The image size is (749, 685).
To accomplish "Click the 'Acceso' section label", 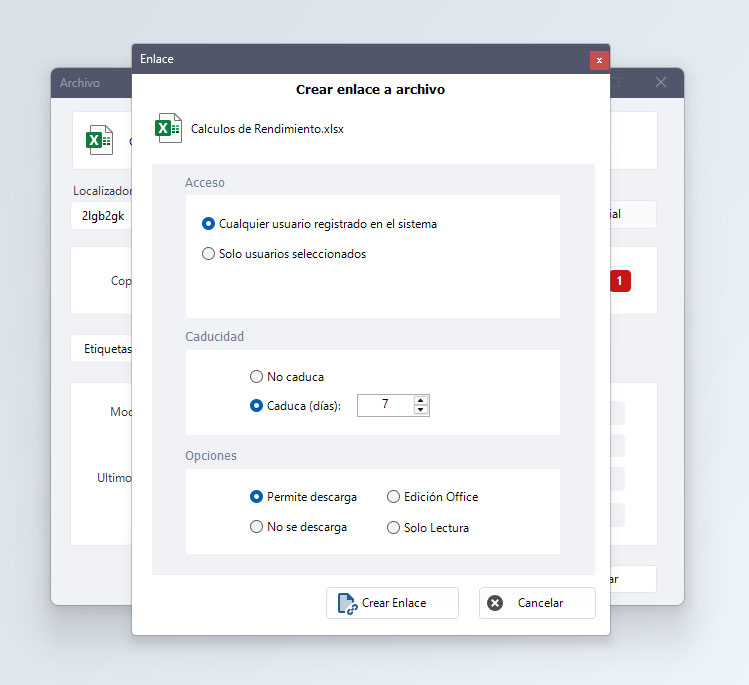I will point(204,182).
